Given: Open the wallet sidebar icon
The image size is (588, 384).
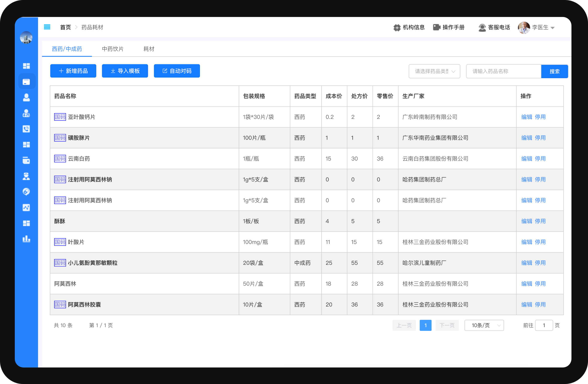Looking at the screenshot, I should click(x=26, y=160).
